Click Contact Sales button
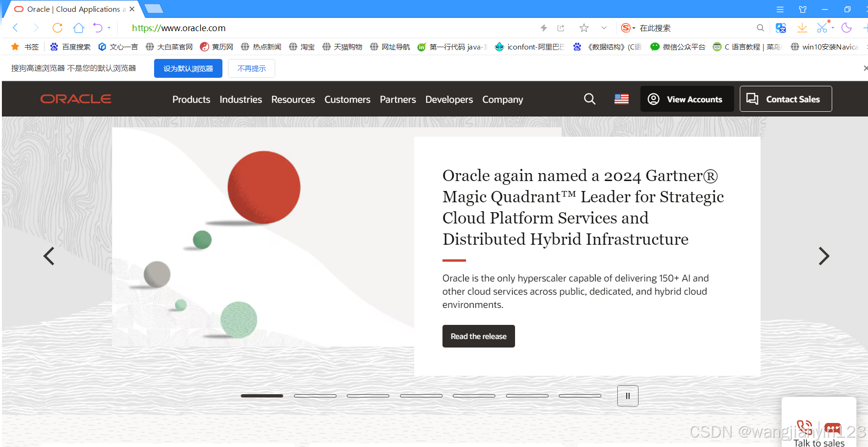The image size is (868, 447). pos(786,99)
